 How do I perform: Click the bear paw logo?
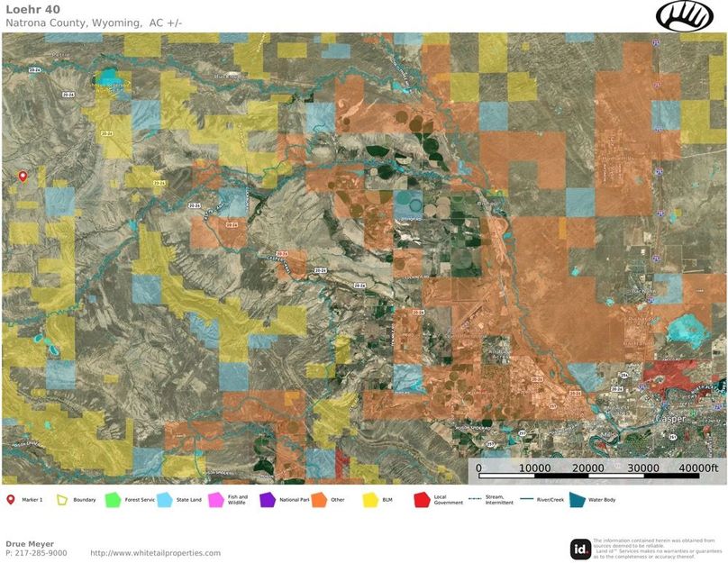coord(684,16)
